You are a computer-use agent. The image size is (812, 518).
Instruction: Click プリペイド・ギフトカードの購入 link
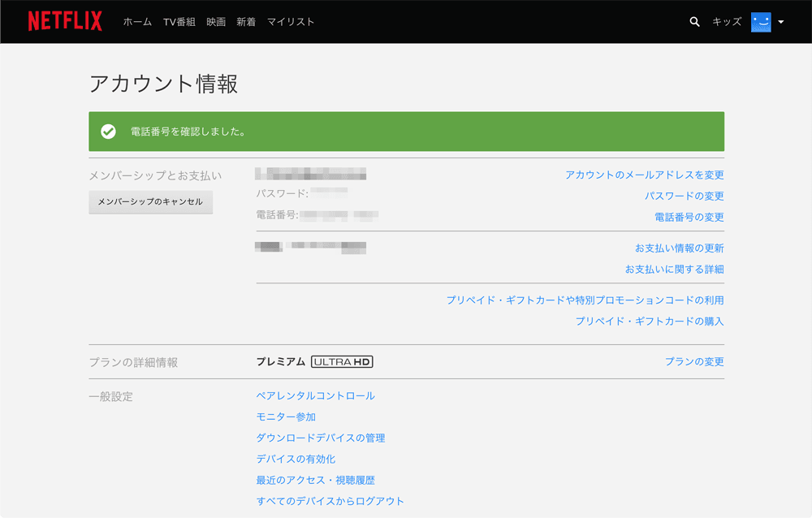click(x=650, y=322)
